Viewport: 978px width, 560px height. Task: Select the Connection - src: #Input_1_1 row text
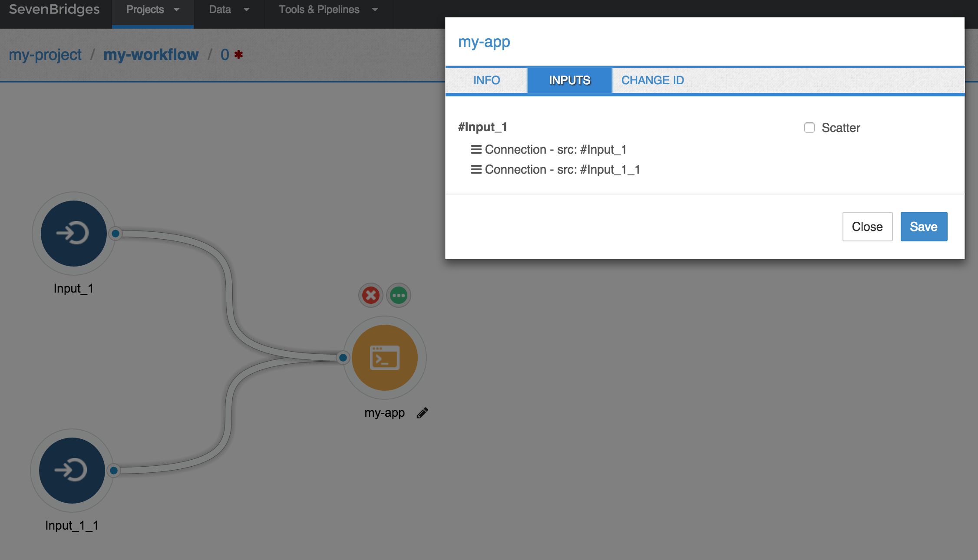[x=562, y=170]
